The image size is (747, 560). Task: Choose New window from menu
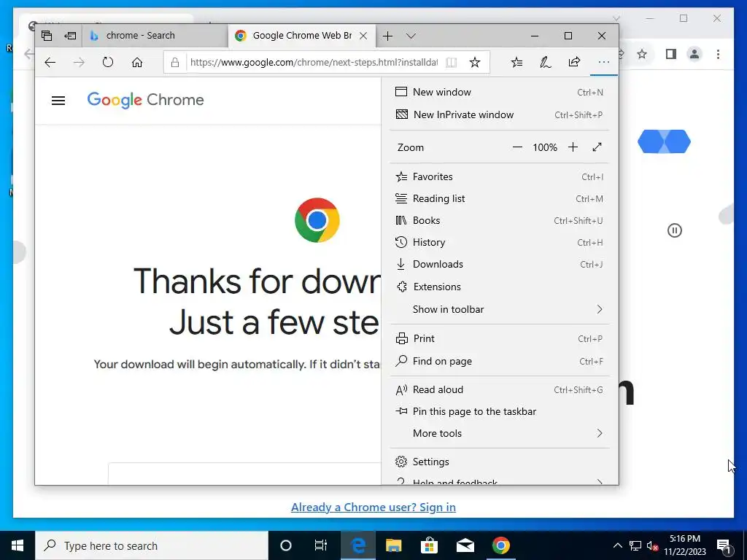coord(499,92)
